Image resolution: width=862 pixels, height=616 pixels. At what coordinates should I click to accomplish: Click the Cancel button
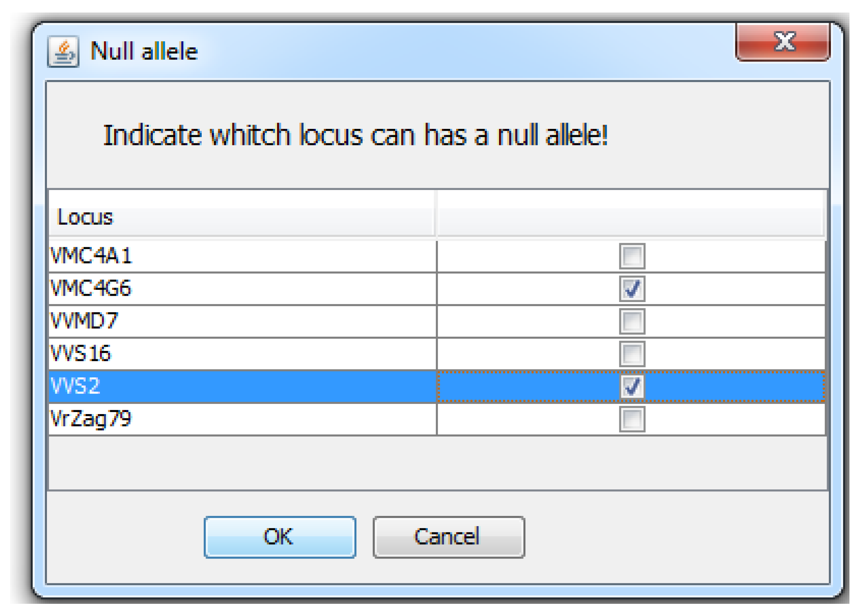[x=449, y=537]
